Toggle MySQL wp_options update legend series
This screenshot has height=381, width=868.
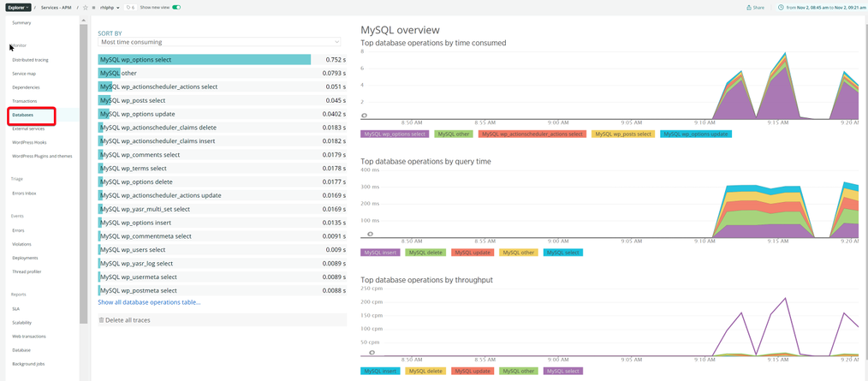click(x=697, y=134)
